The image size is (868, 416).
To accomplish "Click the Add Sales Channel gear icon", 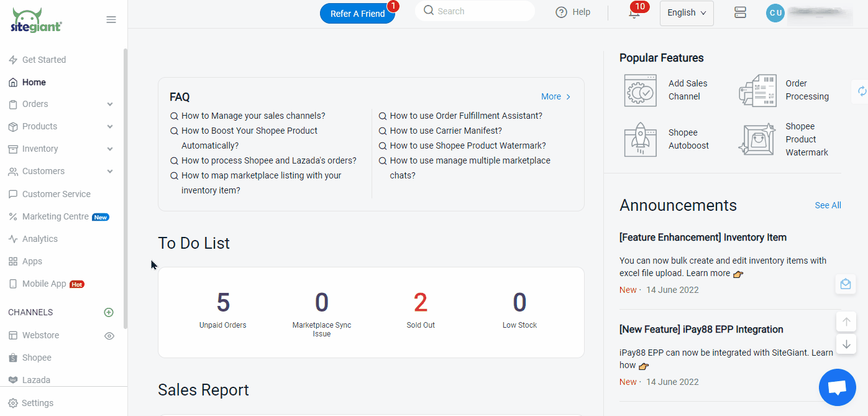I will 640,90.
